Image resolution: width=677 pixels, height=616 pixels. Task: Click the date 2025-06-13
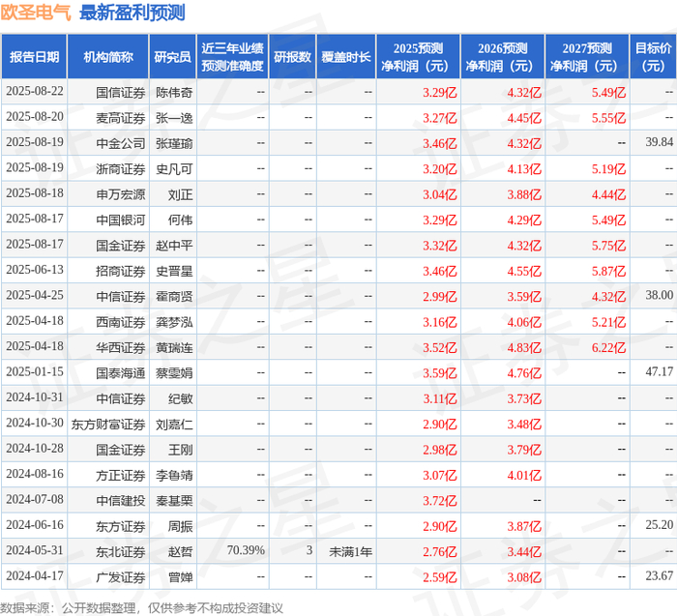[35, 270]
